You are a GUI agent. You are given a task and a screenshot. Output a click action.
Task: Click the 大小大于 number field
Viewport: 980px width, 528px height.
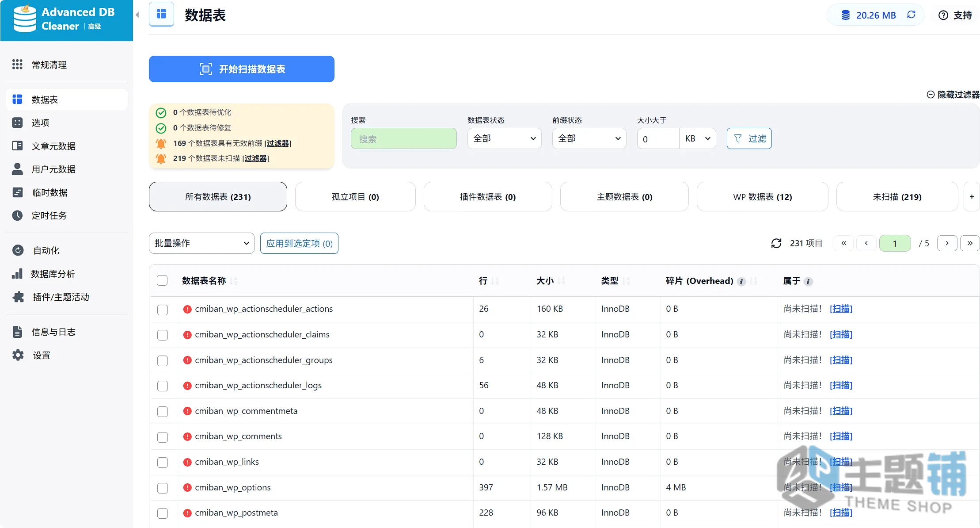coord(657,138)
